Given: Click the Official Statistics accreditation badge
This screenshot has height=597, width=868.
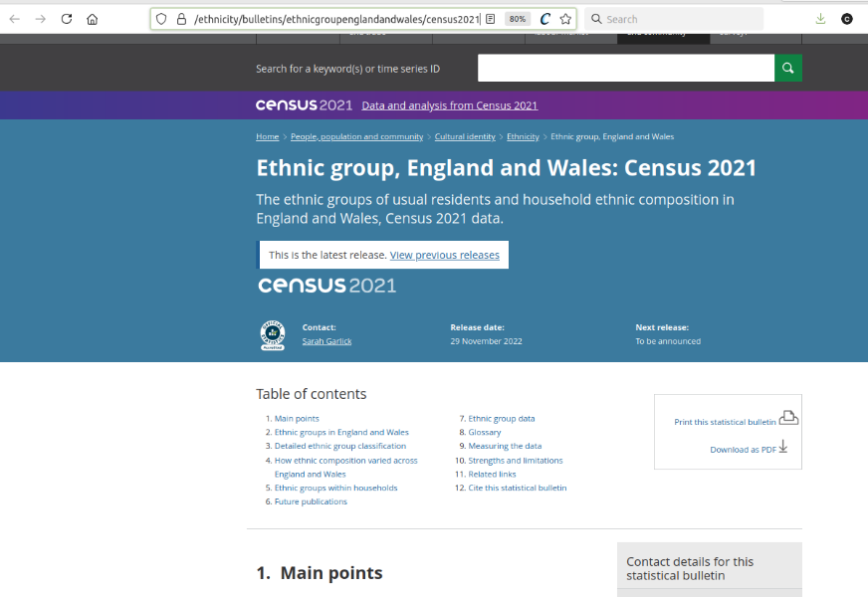Looking at the screenshot, I should 272,335.
